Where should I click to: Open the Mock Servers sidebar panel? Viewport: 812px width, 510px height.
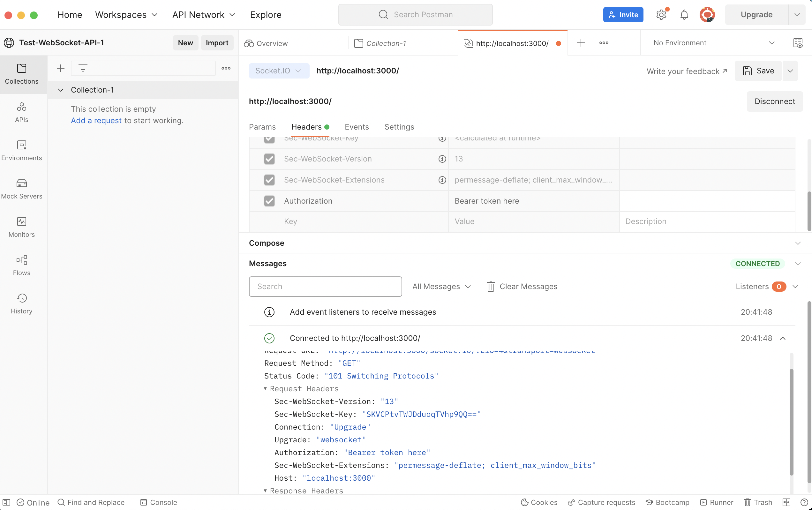click(22, 188)
